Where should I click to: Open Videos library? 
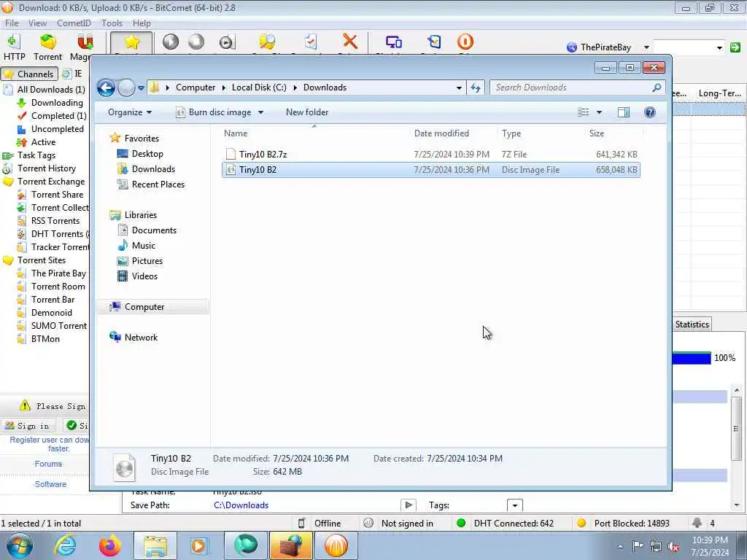[144, 276]
